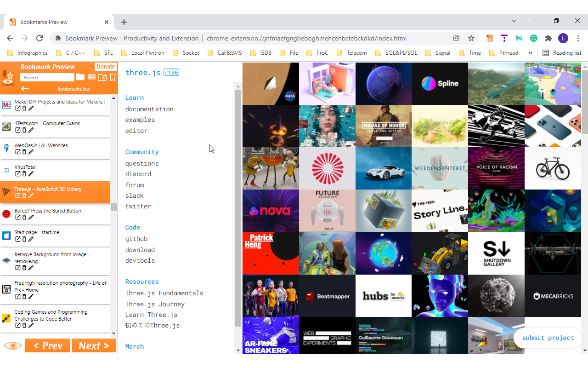The width and height of the screenshot is (588, 368).
Task: Open the Socket bookmarks folder
Action: tap(186, 53)
